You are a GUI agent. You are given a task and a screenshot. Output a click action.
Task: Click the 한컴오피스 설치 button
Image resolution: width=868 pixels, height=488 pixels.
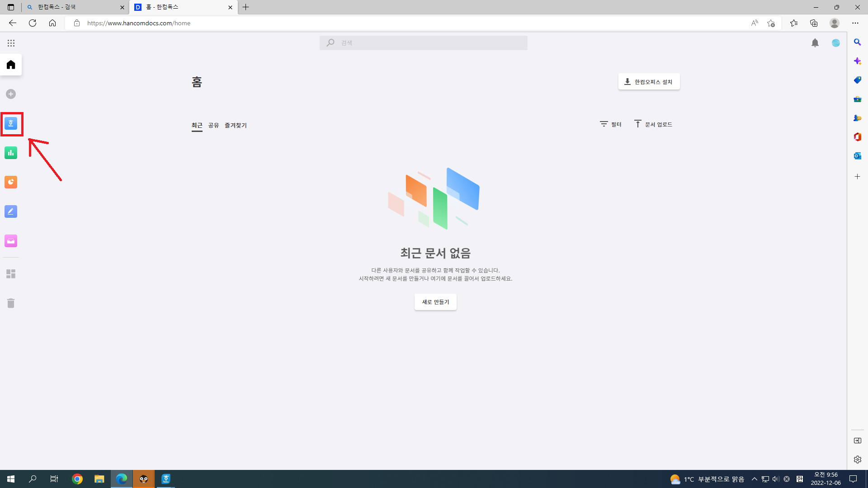coord(649,82)
